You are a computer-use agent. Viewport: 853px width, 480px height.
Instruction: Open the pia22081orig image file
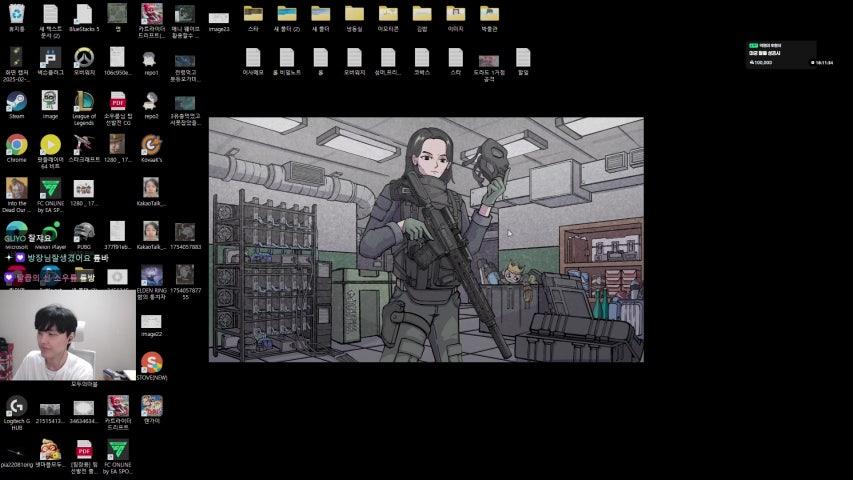tap(17, 456)
